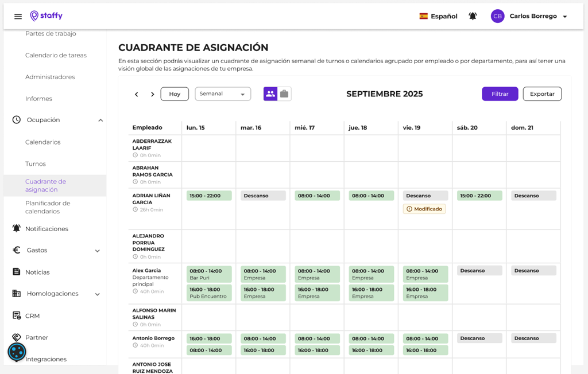The height and width of the screenshot is (374, 588).
Task: Collapse the Ocupación sidebar section
Action: tap(100, 120)
